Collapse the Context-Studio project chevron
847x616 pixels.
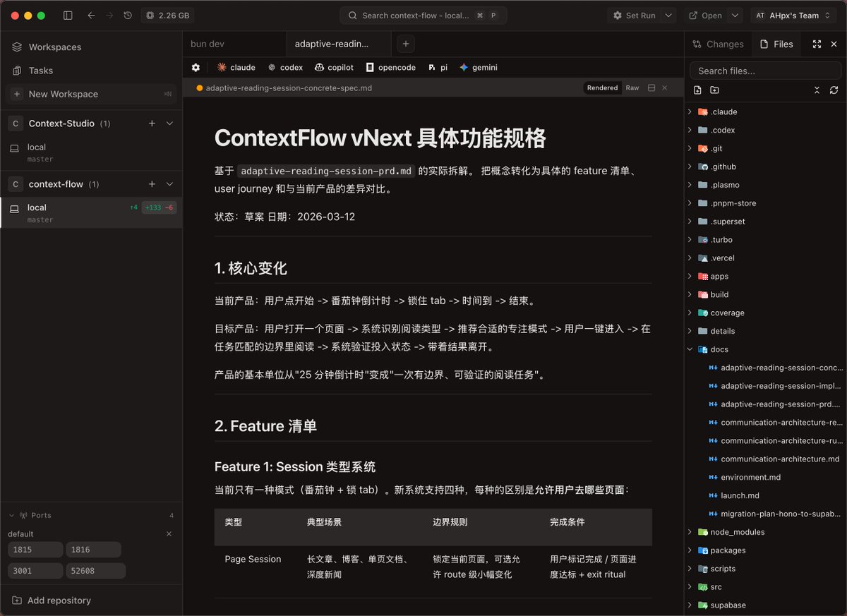click(x=169, y=123)
